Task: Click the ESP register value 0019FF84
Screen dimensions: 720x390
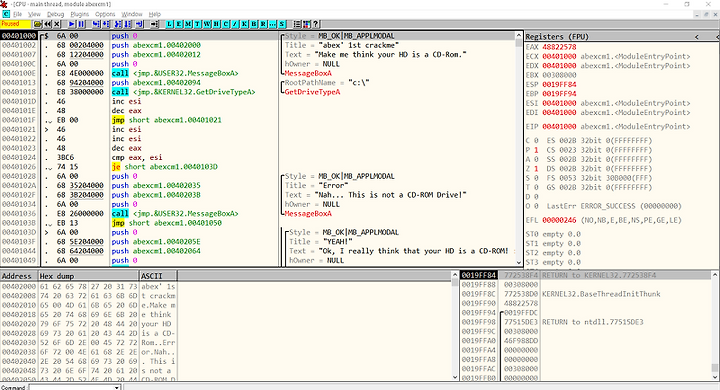Action: pyautogui.click(x=559, y=85)
